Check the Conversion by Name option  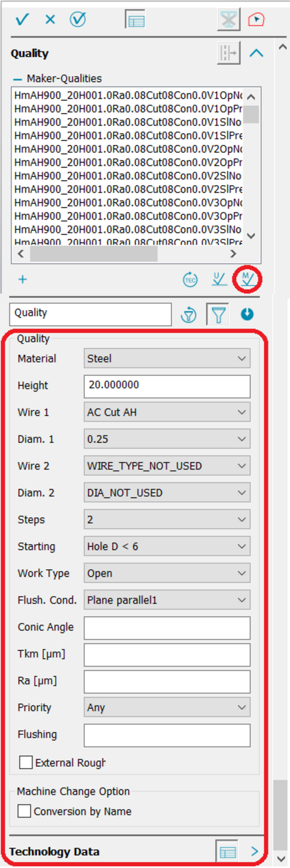click(x=24, y=811)
